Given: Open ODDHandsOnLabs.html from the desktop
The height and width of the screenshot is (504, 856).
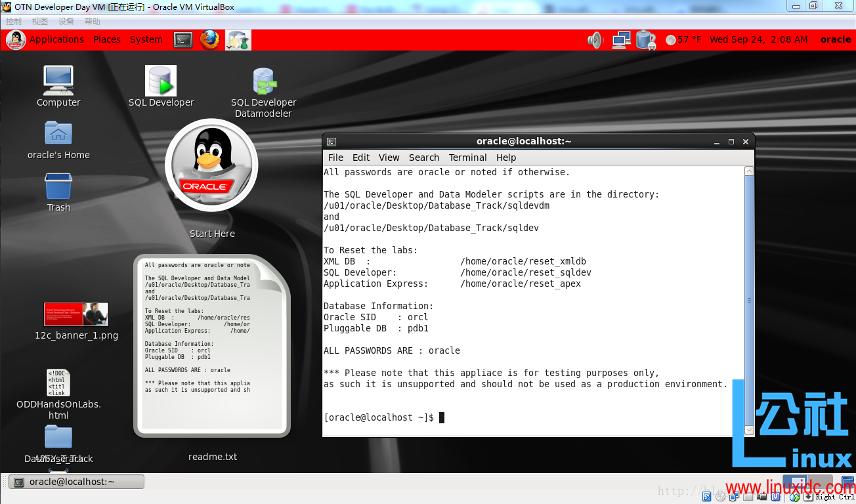Looking at the screenshot, I should click(58, 383).
